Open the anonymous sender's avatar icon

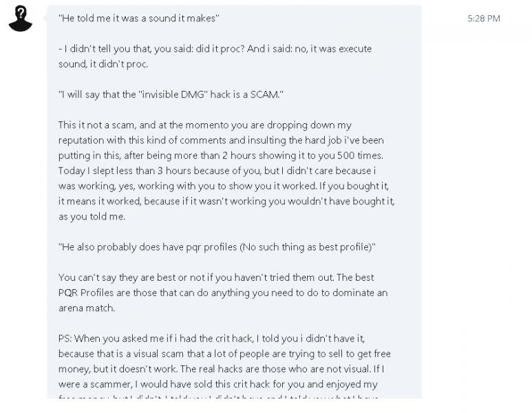21,19
